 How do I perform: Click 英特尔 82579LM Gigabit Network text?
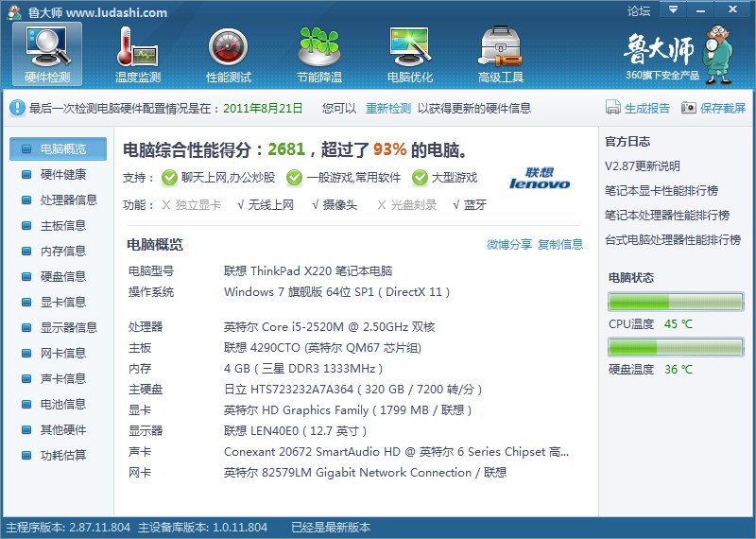tap(365, 473)
